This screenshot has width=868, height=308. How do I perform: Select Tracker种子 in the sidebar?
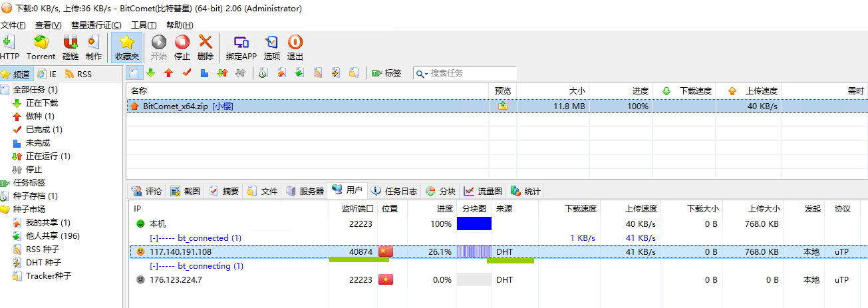[x=49, y=276]
